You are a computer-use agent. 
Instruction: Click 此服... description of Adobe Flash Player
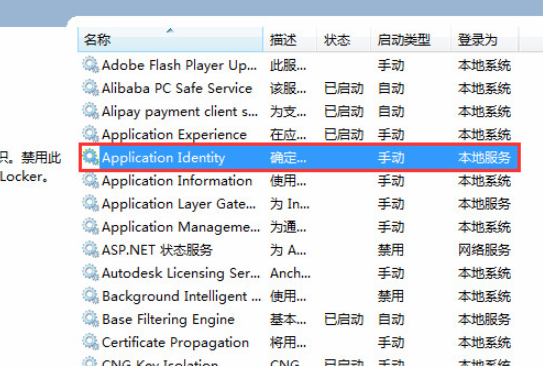[288, 65]
